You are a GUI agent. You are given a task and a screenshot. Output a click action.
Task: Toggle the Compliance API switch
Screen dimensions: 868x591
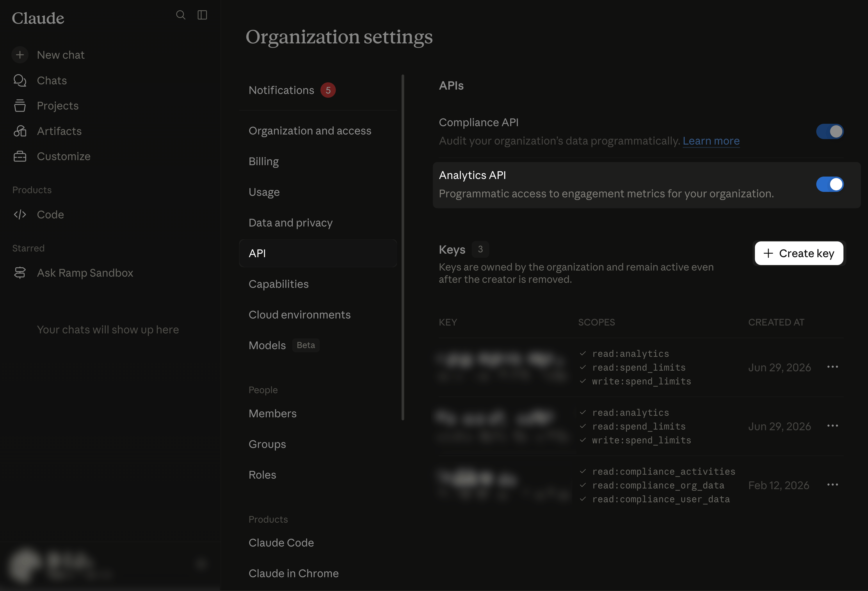coord(829,131)
